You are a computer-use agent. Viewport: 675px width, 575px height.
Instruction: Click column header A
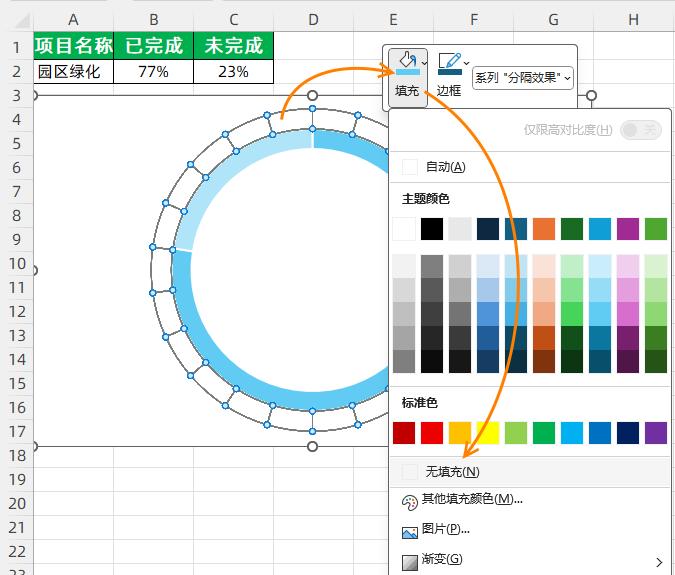[73, 19]
